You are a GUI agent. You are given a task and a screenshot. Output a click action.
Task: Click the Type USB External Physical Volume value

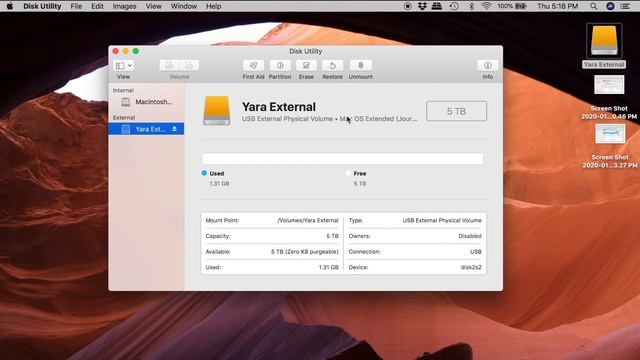pyautogui.click(x=442, y=220)
